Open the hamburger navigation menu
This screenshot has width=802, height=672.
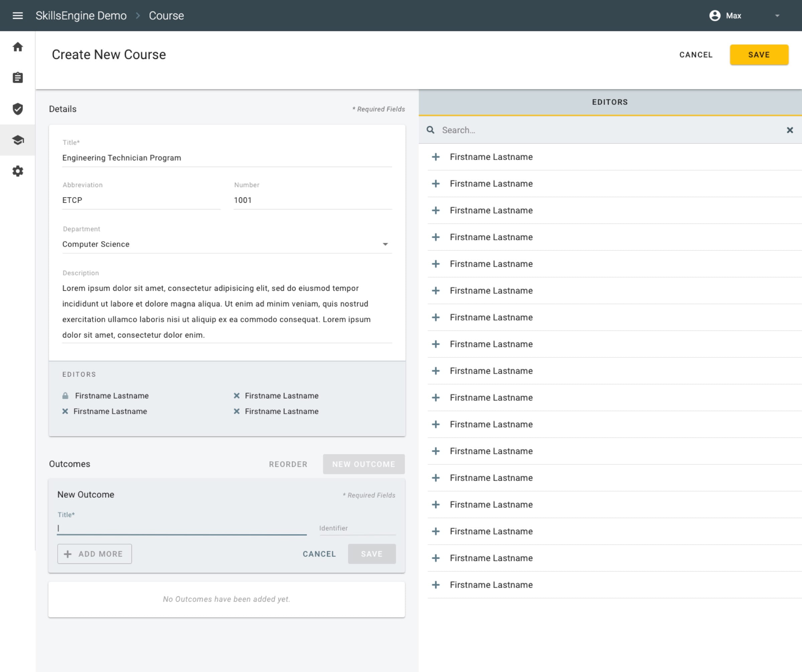tap(18, 16)
